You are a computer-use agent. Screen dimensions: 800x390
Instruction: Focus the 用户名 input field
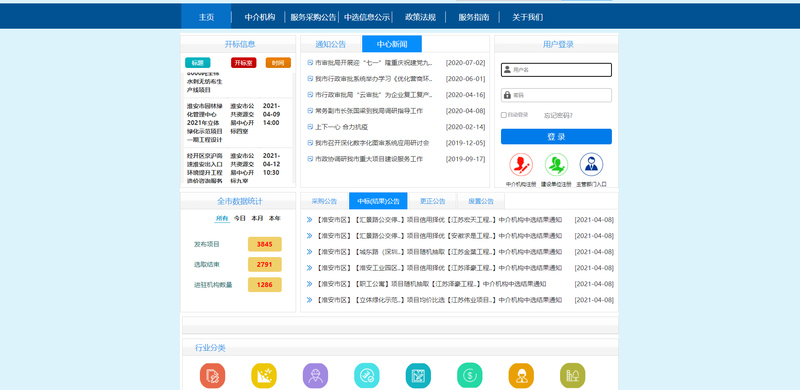[556, 69]
